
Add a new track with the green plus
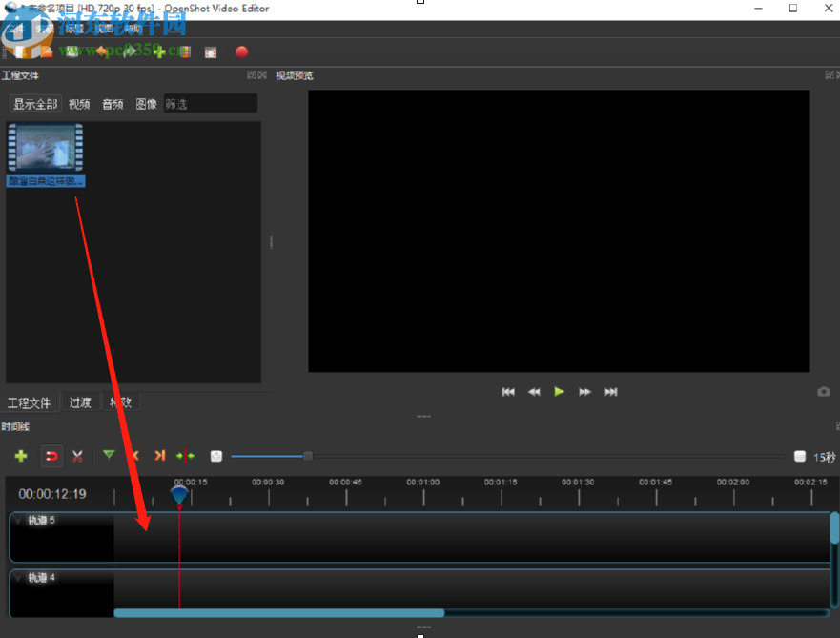(21, 456)
